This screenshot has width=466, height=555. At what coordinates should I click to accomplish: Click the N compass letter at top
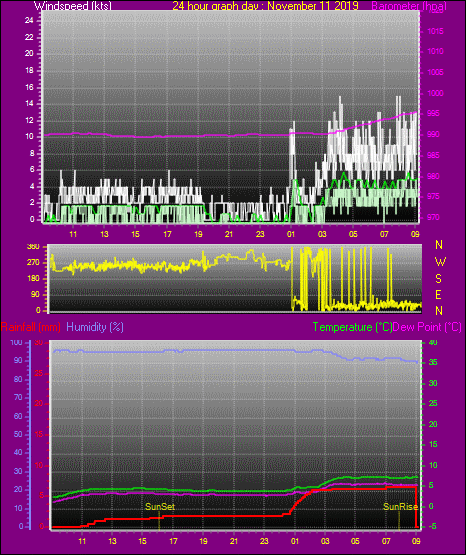(x=439, y=245)
